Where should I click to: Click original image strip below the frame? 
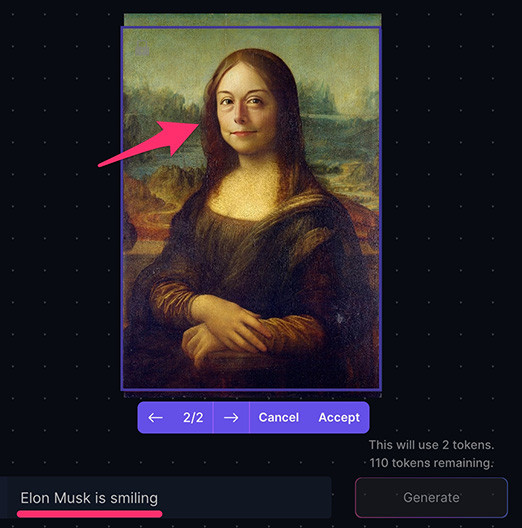[253, 395]
